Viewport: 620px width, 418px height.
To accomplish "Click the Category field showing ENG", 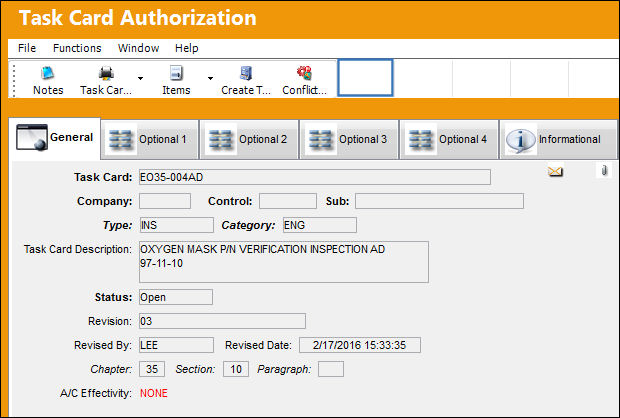I will (x=320, y=225).
